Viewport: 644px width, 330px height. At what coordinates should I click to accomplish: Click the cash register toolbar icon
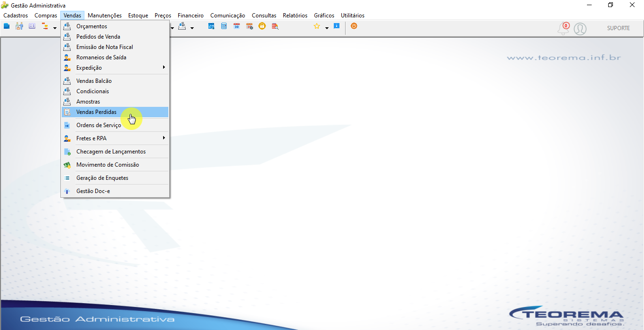(x=182, y=26)
